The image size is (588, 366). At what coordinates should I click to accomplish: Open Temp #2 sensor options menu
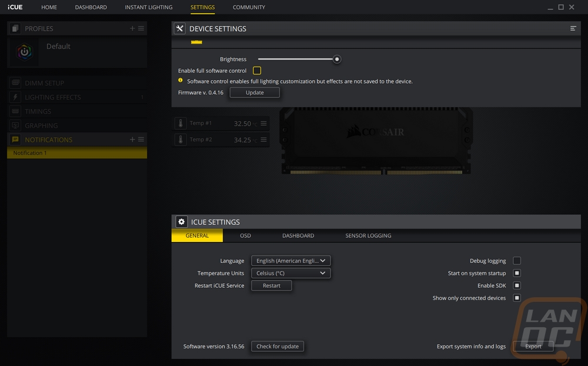tap(263, 139)
